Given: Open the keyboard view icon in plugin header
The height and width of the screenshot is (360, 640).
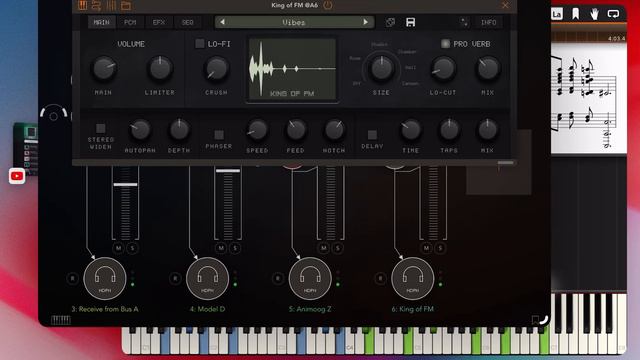Looking at the screenshot, I should (x=82, y=5).
